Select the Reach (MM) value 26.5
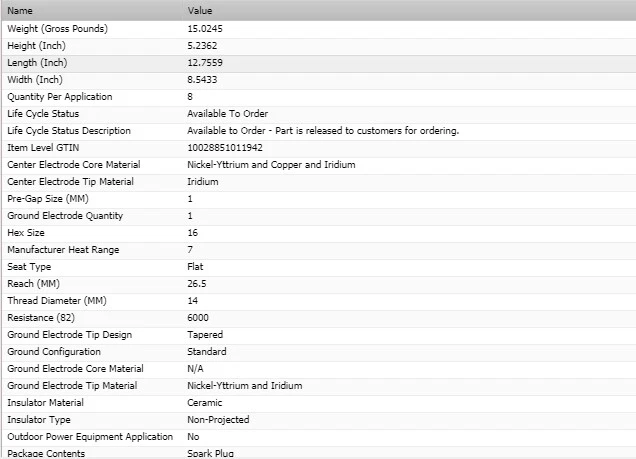The width and height of the screenshot is (636, 459). point(197,284)
